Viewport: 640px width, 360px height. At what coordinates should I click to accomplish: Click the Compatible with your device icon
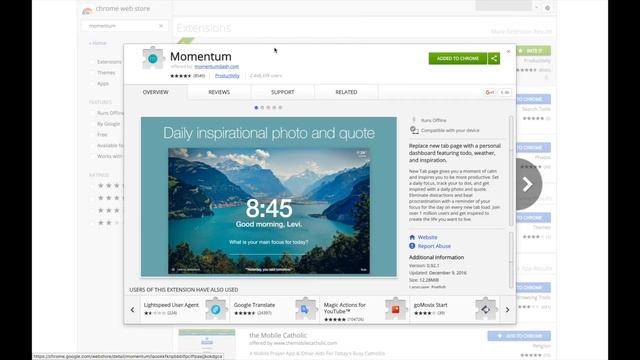(414, 130)
